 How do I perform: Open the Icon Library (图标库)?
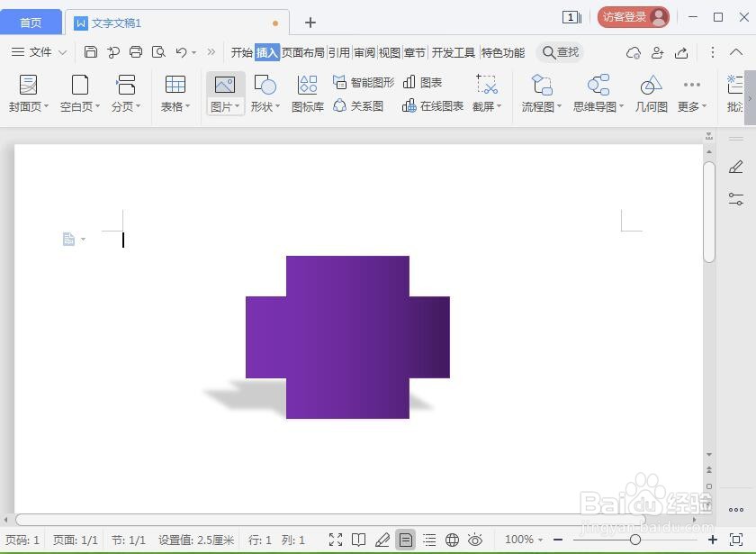308,93
